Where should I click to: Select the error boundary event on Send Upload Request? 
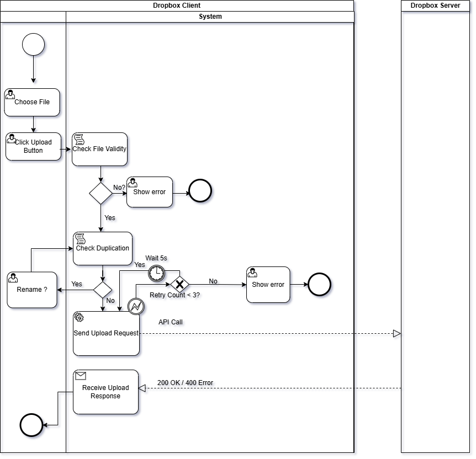[136, 306]
